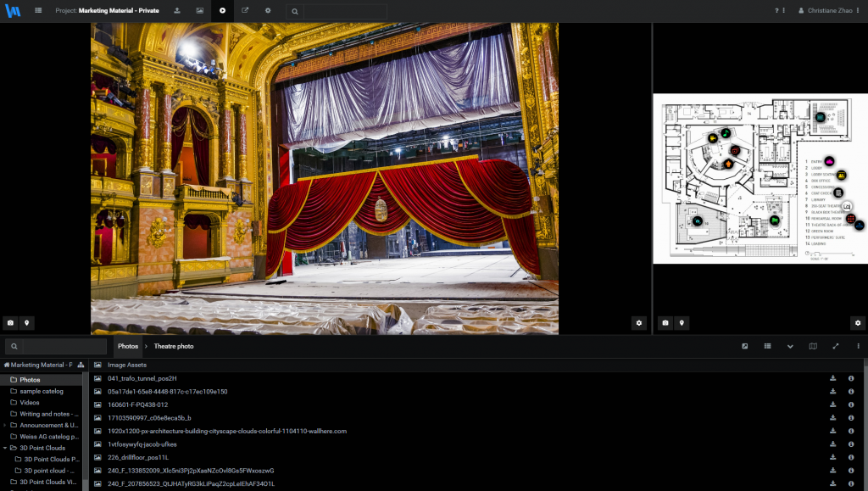Screen dimensions: 868x491
Task: Open the image gallery icon in top toolbar
Action: pos(199,10)
